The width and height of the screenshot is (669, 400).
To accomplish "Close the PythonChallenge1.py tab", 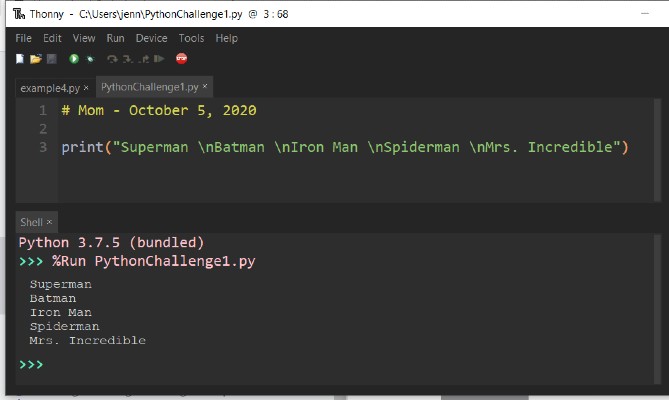I will click(x=205, y=86).
